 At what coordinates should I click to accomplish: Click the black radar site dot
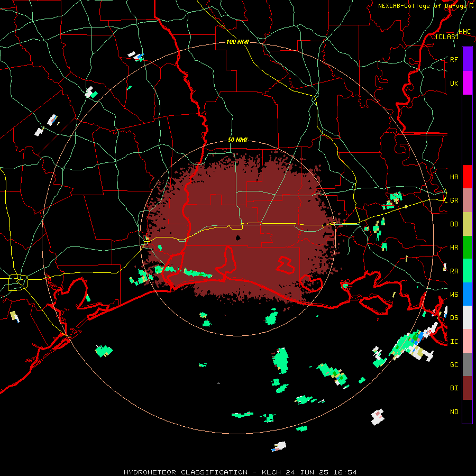click(x=238, y=237)
